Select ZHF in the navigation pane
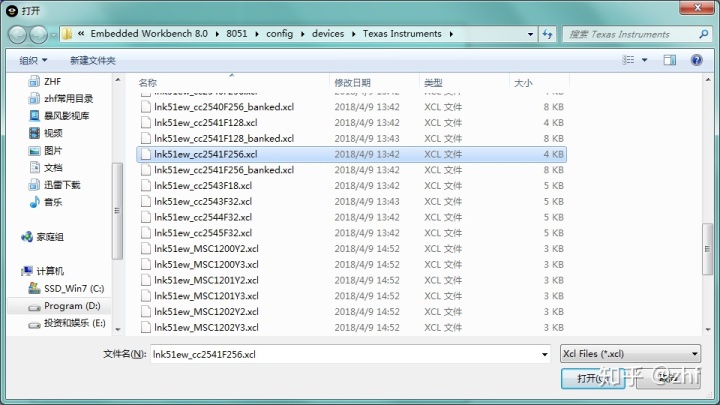The width and height of the screenshot is (720, 405). click(x=52, y=81)
